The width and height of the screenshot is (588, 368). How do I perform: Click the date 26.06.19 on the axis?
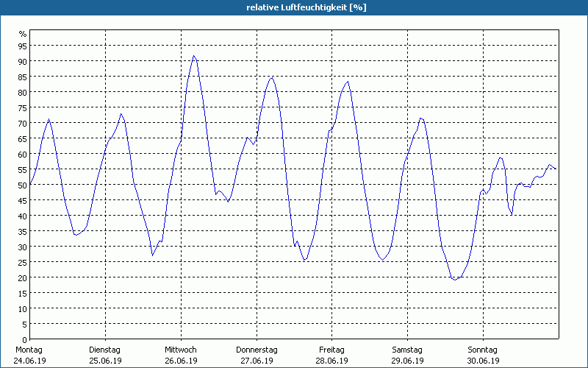coord(181,361)
